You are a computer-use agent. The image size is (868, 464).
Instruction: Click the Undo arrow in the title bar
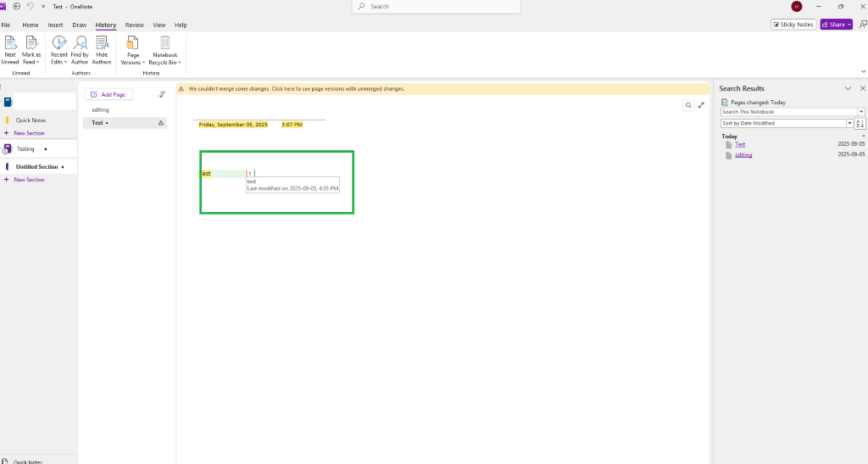coord(31,7)
